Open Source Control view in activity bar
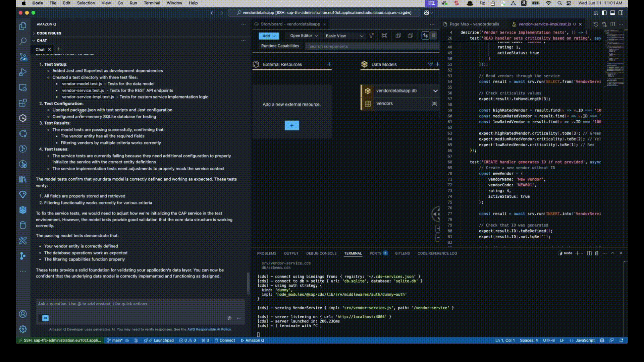Viewport: 644px width, 362px height. [23, 57]
